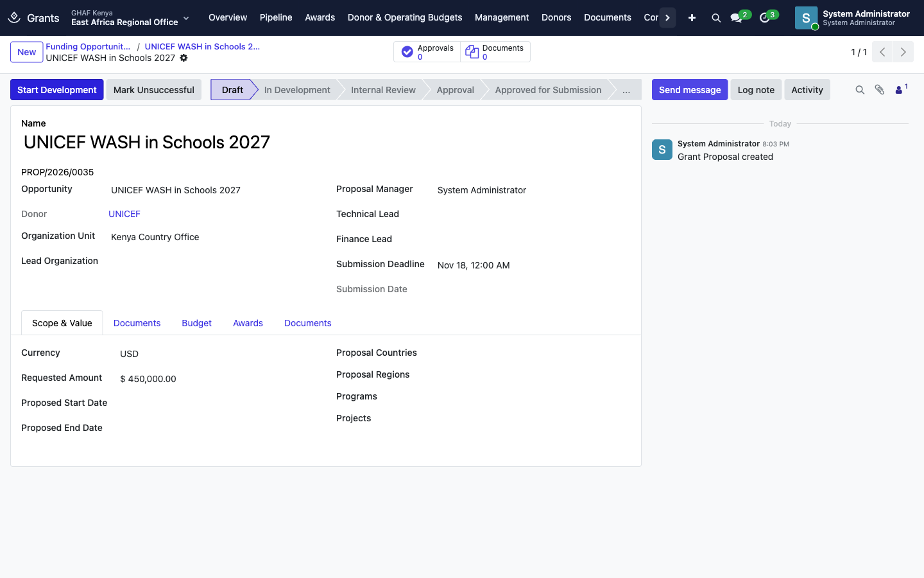
Task: Click Start Development button
Action: click(x=57, y=90)
